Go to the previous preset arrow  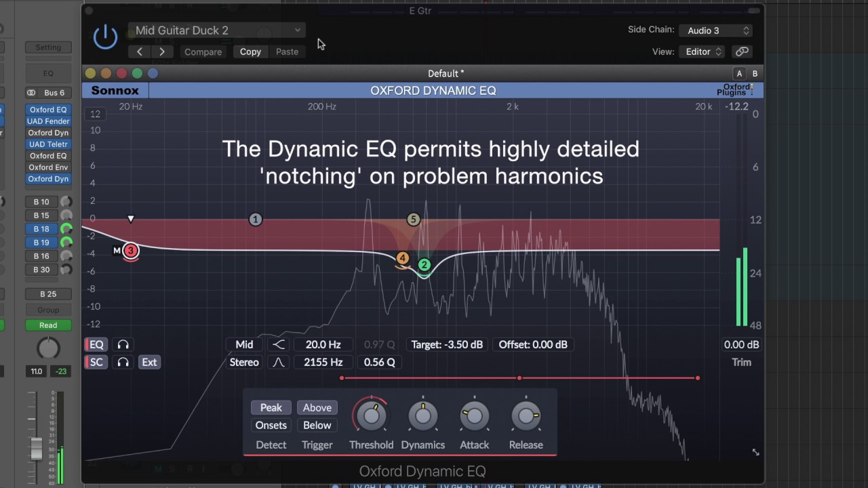pos(140,52)
